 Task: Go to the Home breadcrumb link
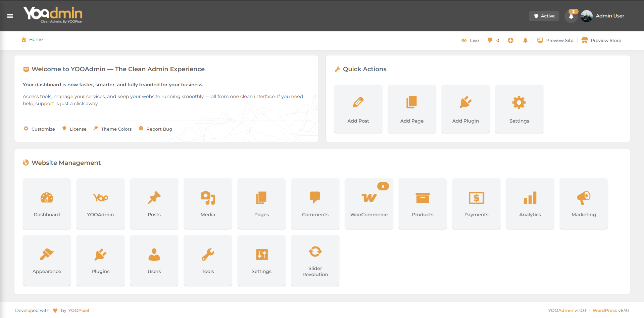36,40
